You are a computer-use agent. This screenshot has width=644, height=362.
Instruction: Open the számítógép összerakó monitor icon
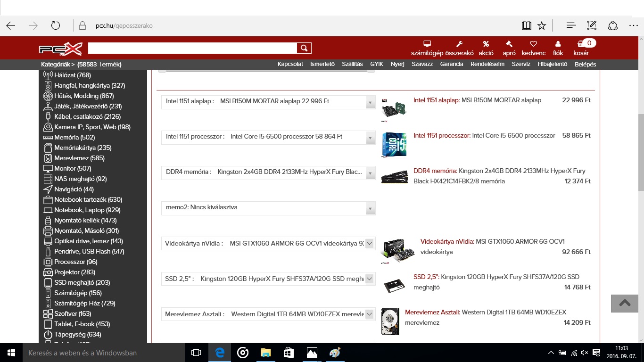pos(427,44)
